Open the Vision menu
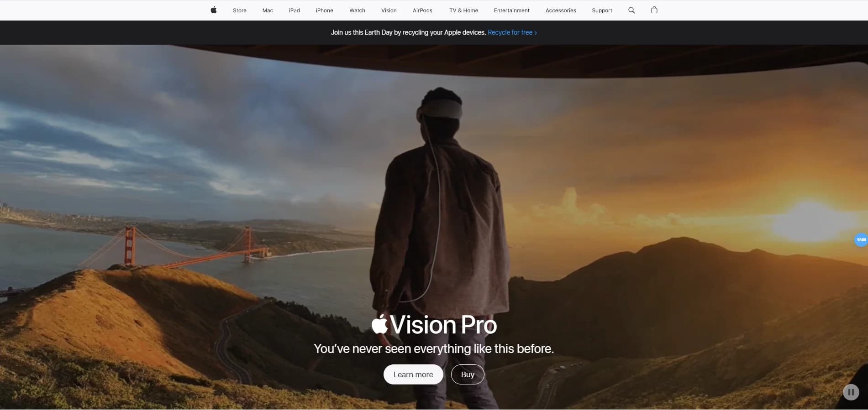Viewport: 868px width, 410px height. point(389,10)
